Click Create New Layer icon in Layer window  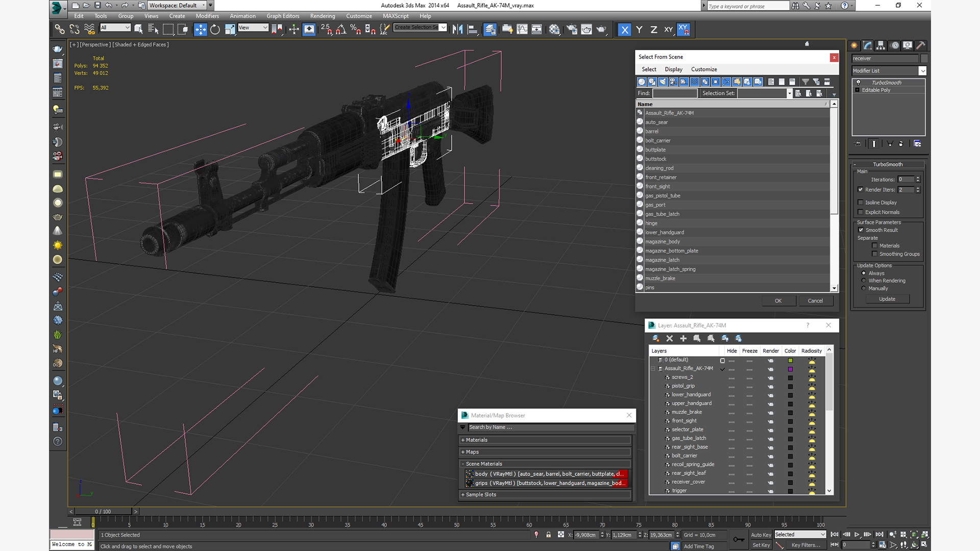tap(656, 338)
